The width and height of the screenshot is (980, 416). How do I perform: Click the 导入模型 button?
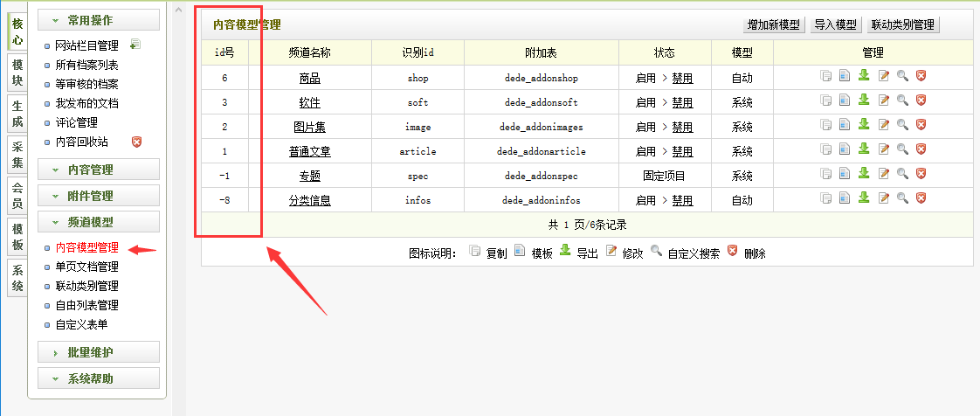(x=835, y=24)
